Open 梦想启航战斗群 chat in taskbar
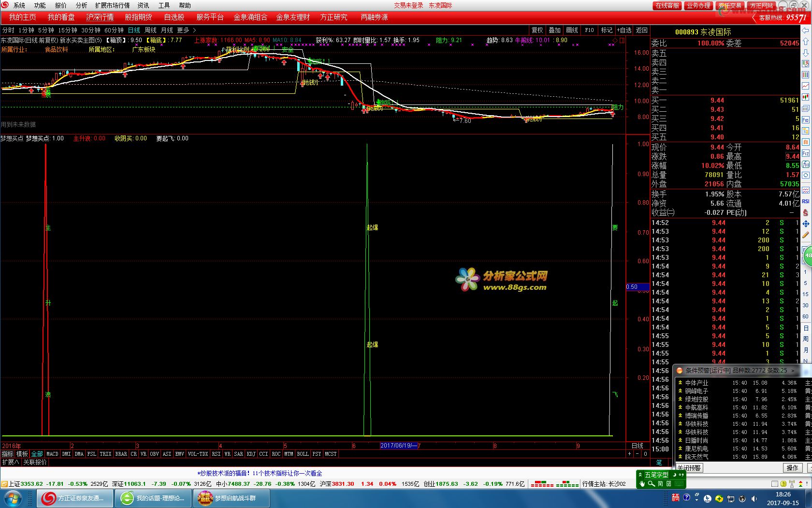 click(x=232, y=498)
